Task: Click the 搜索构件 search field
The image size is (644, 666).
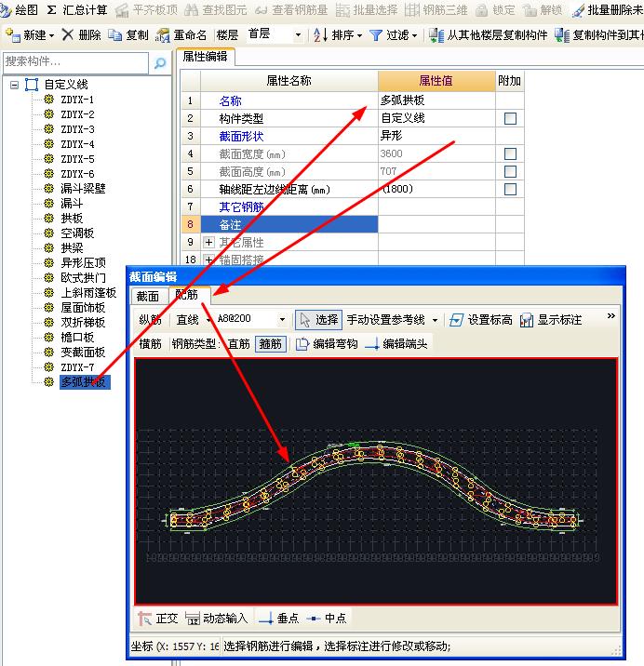Action: tap(75, 63)
